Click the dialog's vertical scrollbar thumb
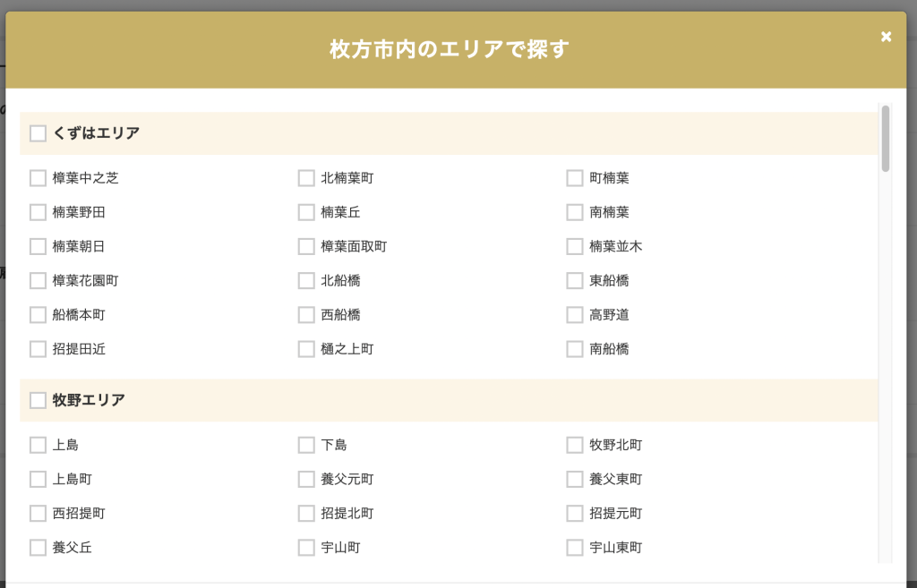This screenshot has width=917, height=588. pos(885,139)
